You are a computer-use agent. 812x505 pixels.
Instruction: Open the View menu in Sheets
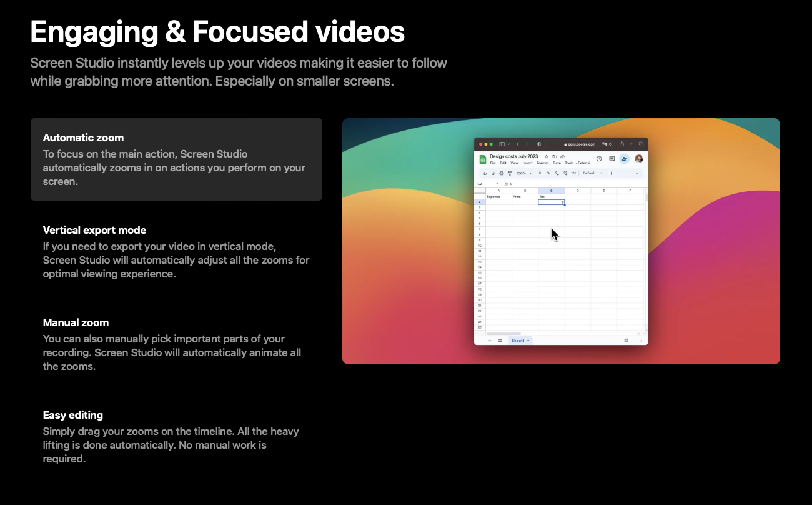[515, 163]
